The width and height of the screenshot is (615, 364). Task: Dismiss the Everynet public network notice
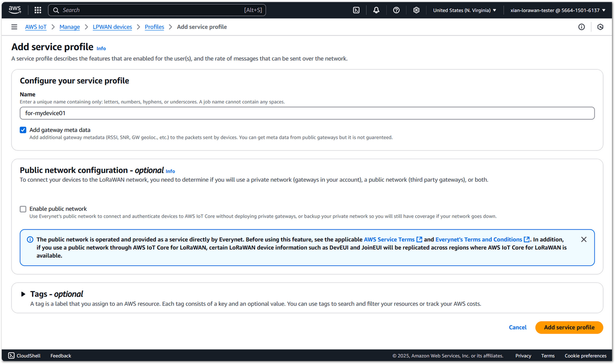(584, 239)
